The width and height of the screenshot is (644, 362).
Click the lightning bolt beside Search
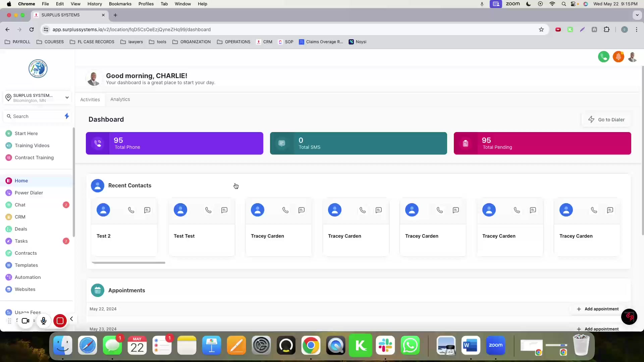67,116
